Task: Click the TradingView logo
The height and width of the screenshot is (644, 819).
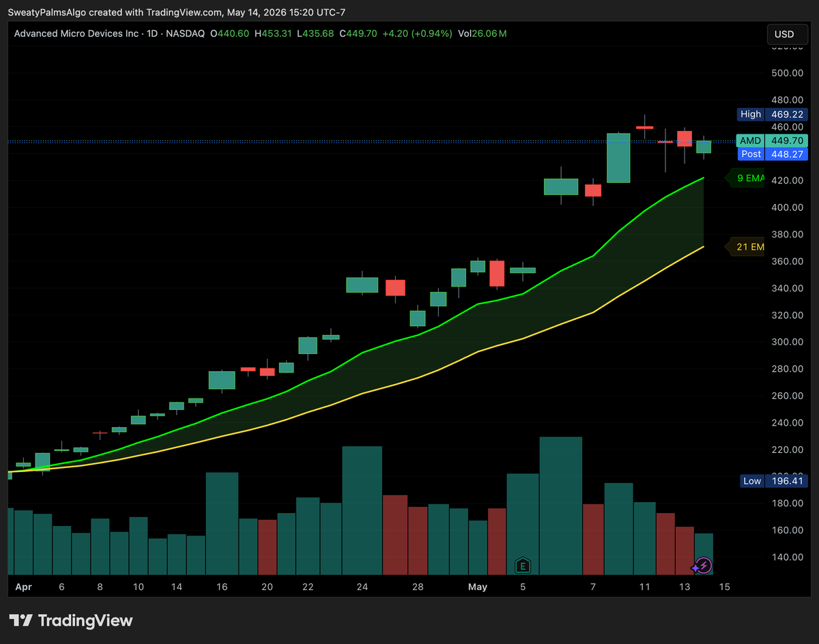Action: point(71,620)
